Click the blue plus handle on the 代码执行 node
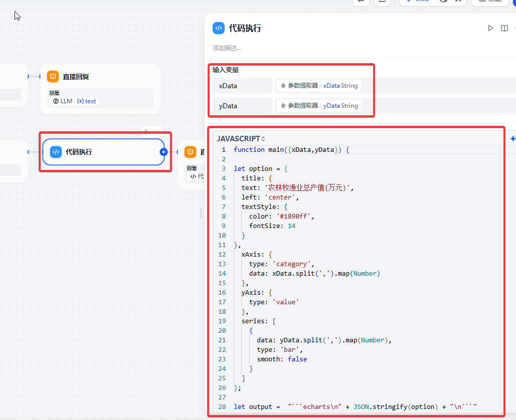The image size is (516, 420). 163,152
